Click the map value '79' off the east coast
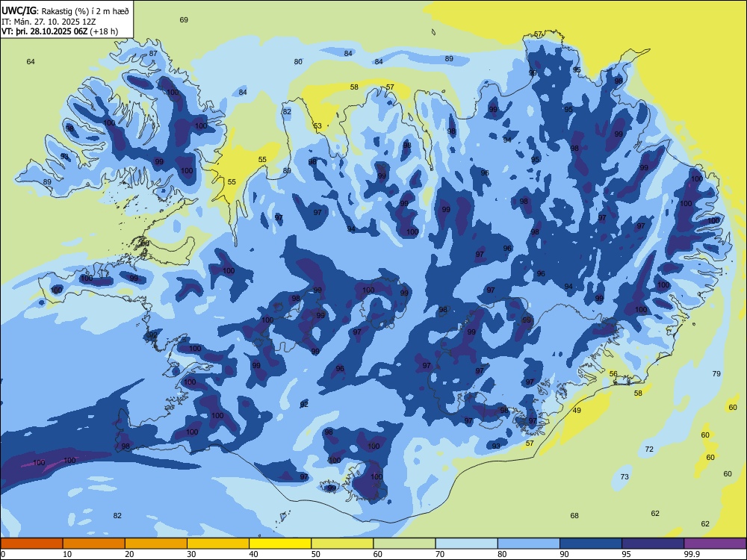The width and height of the screenshot is (747, 560). (x=716, y=374)
